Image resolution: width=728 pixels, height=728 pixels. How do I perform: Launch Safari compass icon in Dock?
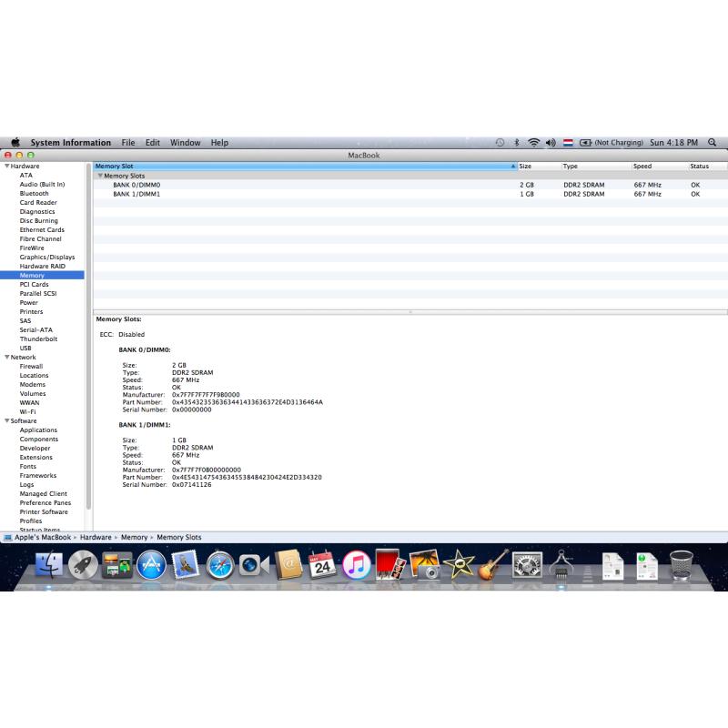pos(220,565)
